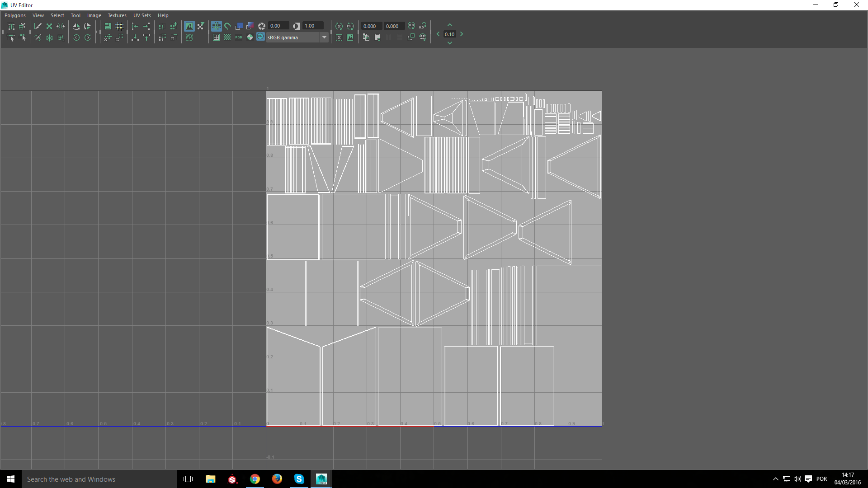Viewport: 868px width, 488px height.
Task: Open the sRGB gamma view transform dropdown
Action: 297,38
